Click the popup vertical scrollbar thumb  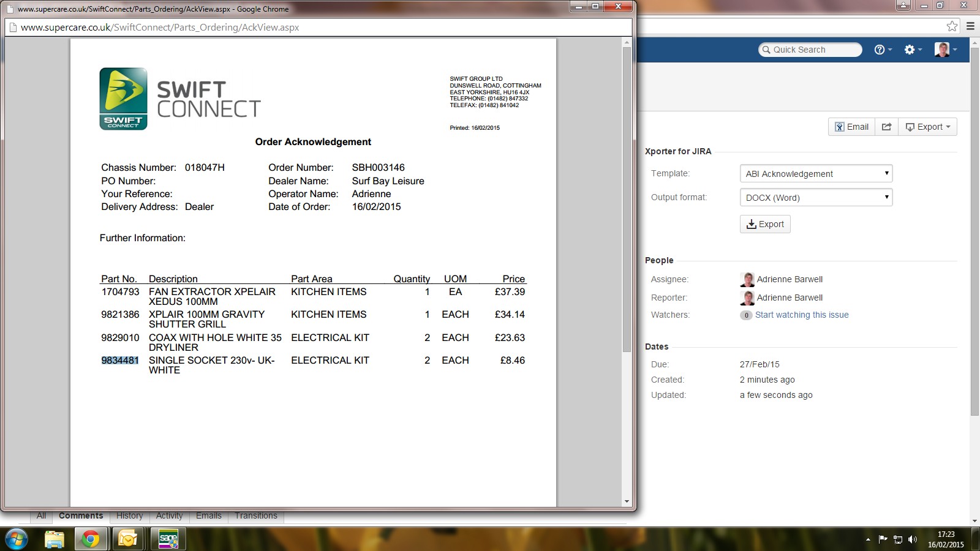(x=627, y=199)
